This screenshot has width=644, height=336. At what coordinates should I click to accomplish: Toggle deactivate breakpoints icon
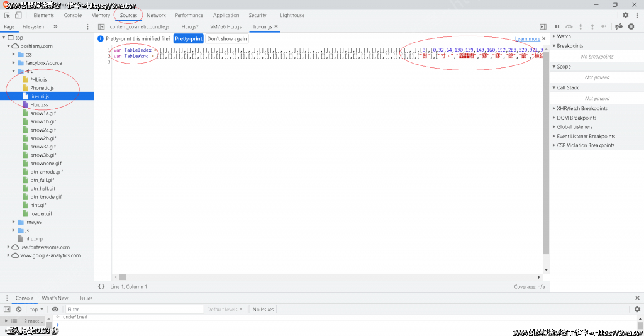[618, 26]
